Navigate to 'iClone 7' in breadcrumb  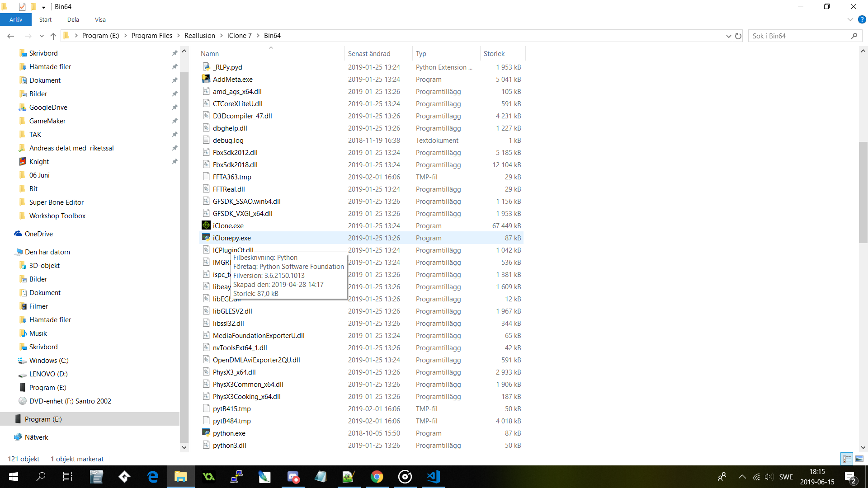(240, 36)
